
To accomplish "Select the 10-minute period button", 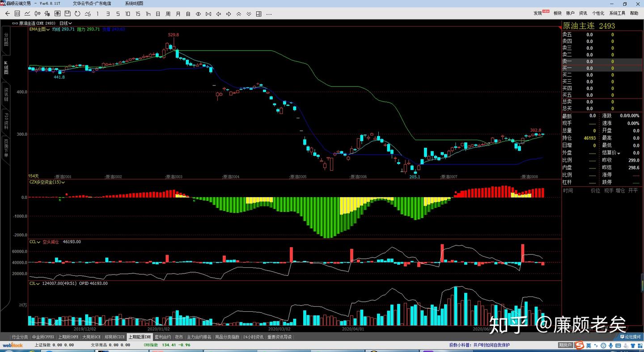I will [128, 14].
